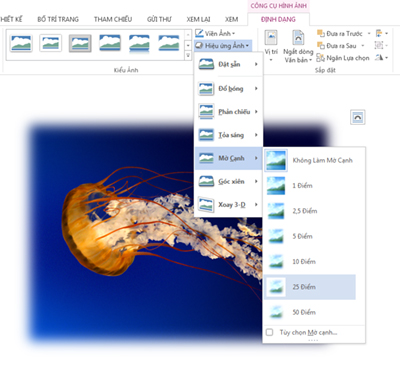Image resolution: width=400 pixels, height=371 pixels.
Task: Click the Group objects icon in Sắp đặt
Action: pos(381,45)
